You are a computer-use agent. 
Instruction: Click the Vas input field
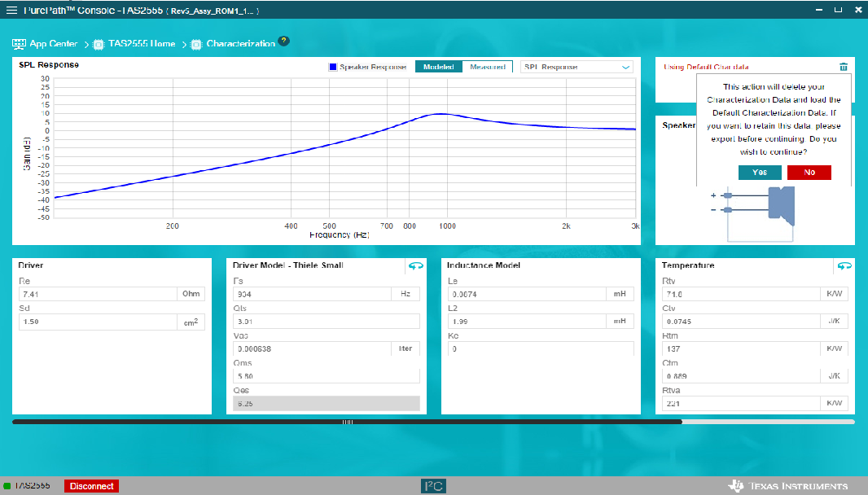(x=312, y=348)
